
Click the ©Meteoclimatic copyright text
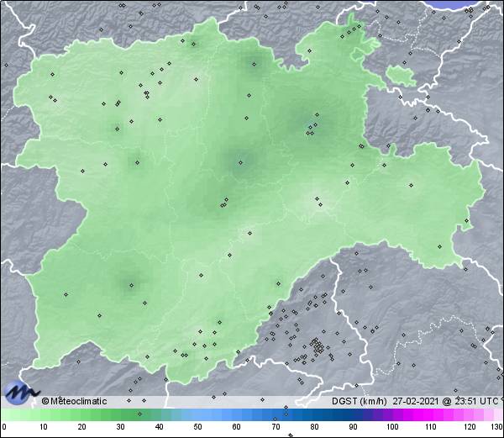74,401
